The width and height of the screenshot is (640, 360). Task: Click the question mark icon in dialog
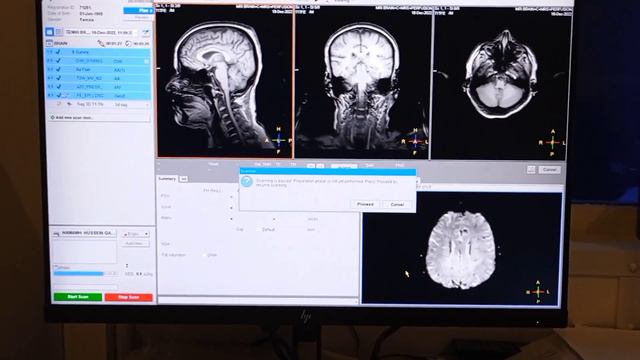[x=247, y=181]
